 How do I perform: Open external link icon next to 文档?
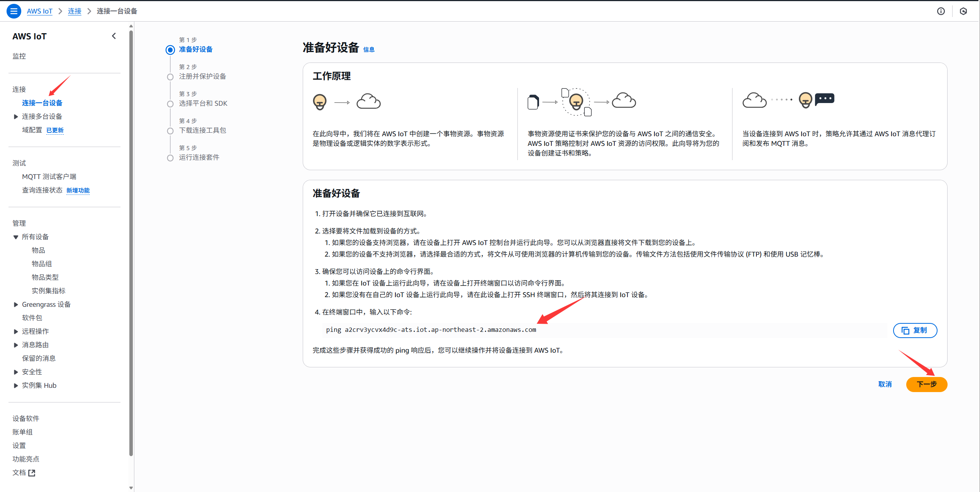point(32,473)
